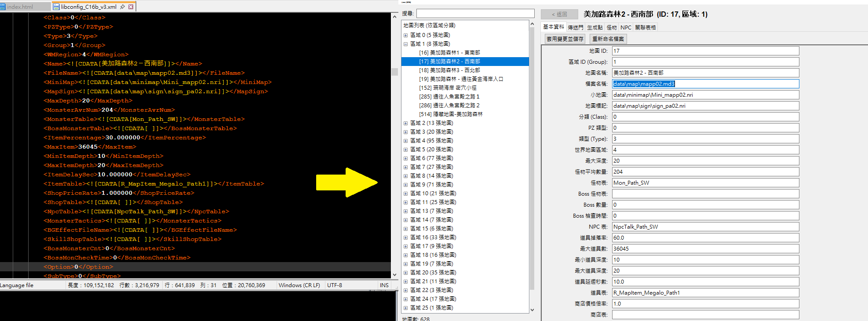Image resolution: width=868 pixels, height=321 pixels.
Task: Switch to the index.html editor tab
Action: [20, 7]
